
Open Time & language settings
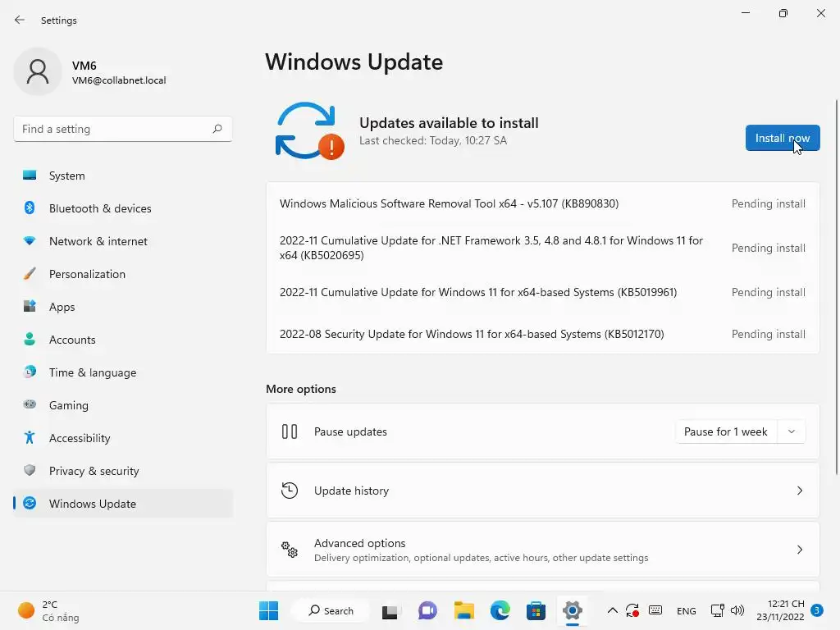pyautogui.click(x=123, y=372)
